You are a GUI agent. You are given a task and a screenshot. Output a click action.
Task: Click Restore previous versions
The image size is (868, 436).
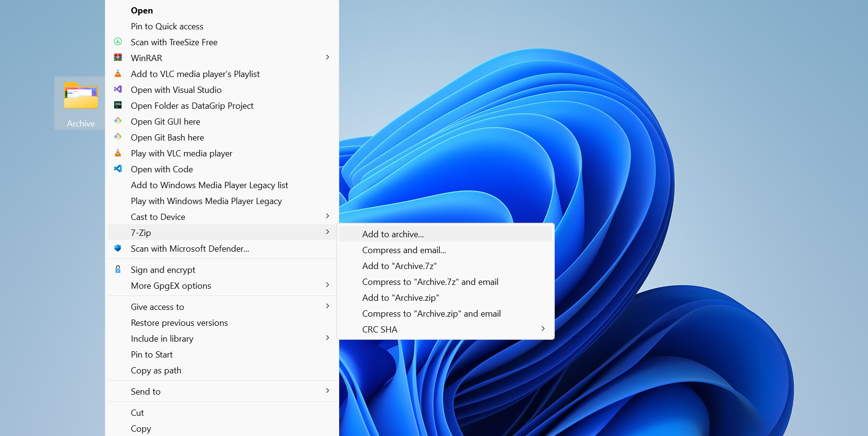tap(179, 323)
